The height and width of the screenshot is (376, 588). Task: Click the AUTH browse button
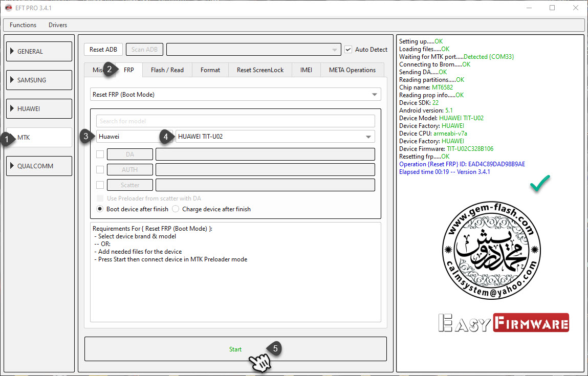[130, 169]
